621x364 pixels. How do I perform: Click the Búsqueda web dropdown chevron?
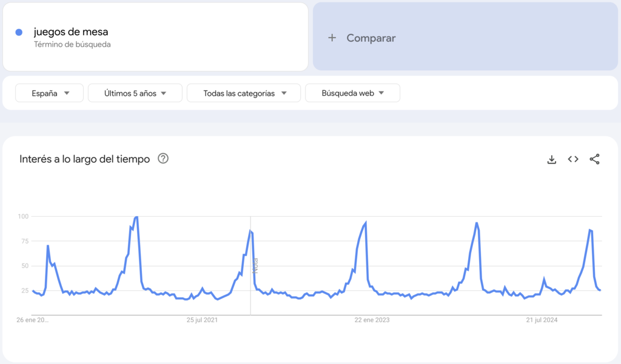[x=382, y=93]
